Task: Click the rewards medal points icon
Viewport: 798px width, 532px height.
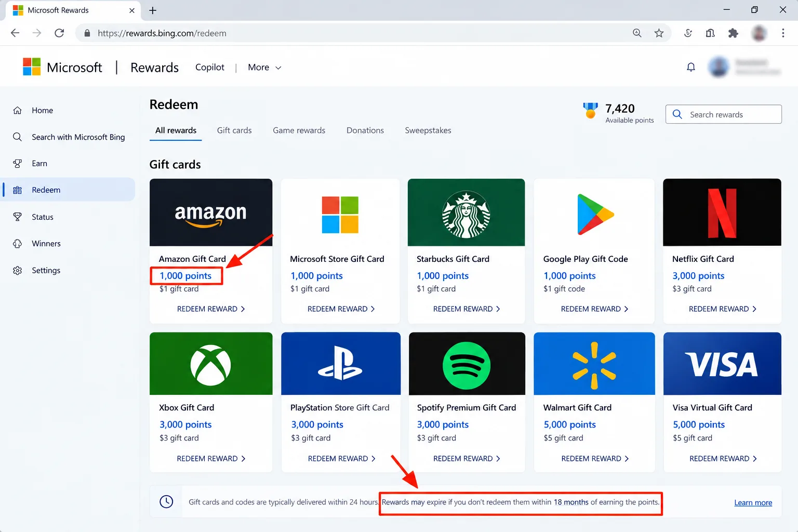Action: click(590, 110)
